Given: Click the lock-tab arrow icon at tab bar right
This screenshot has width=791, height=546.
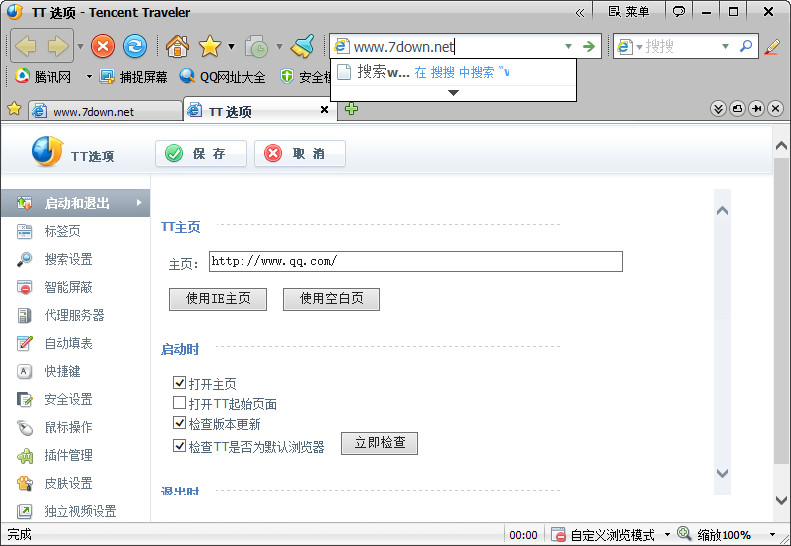Looking at the screenshot, I should (x=757, y=108).
